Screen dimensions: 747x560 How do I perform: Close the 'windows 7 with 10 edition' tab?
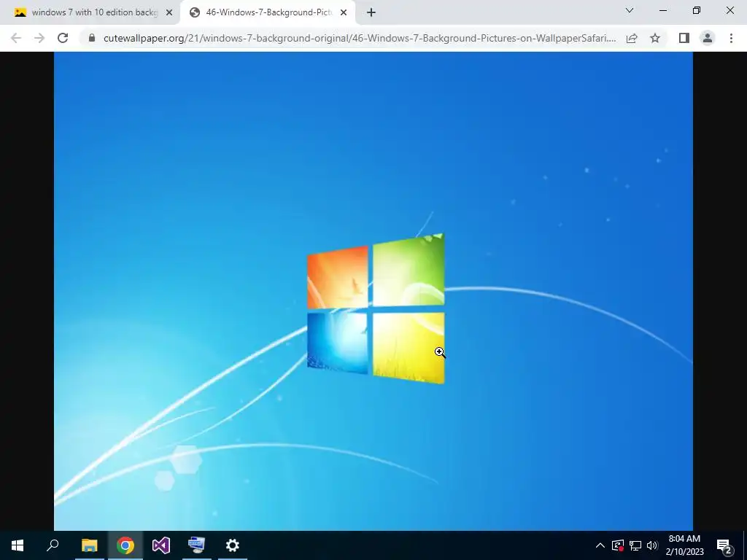[x=169, y=13]
